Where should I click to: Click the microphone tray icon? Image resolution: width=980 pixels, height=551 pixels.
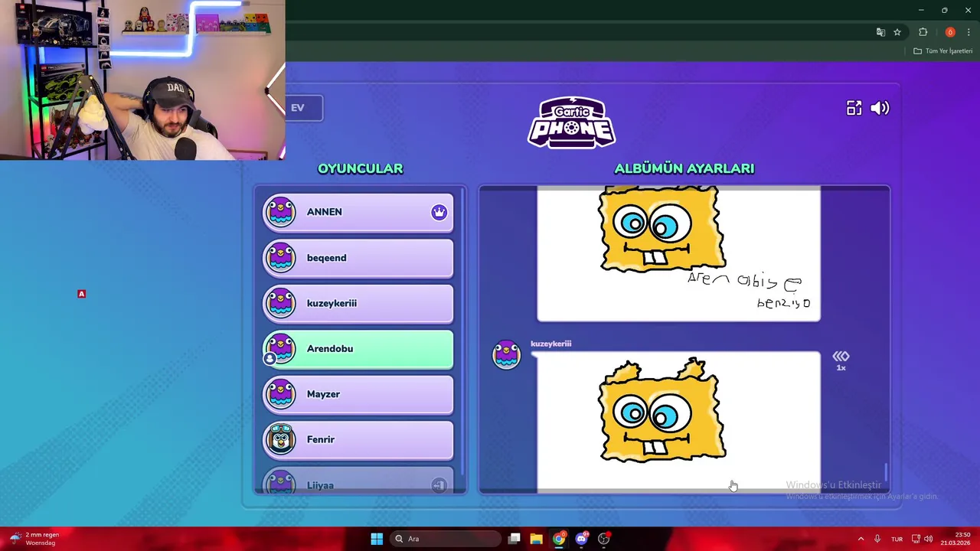click(x=877, y=539)
